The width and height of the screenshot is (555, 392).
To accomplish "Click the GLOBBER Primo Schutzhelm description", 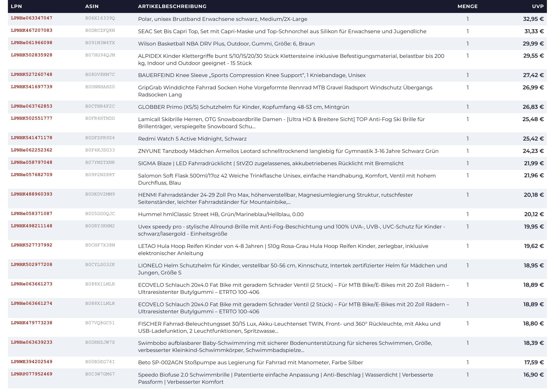I will coord(243,107).
